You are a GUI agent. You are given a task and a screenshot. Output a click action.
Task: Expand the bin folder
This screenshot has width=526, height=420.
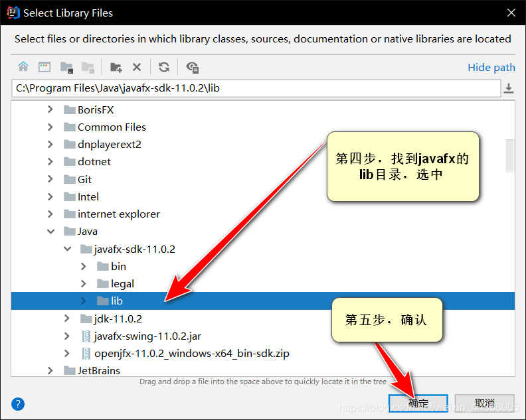pos(84,266)
